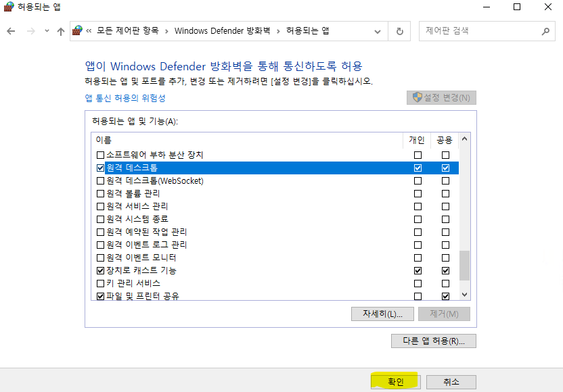Confirm with the 확인 button
The image size is (563, 392).
395,382
